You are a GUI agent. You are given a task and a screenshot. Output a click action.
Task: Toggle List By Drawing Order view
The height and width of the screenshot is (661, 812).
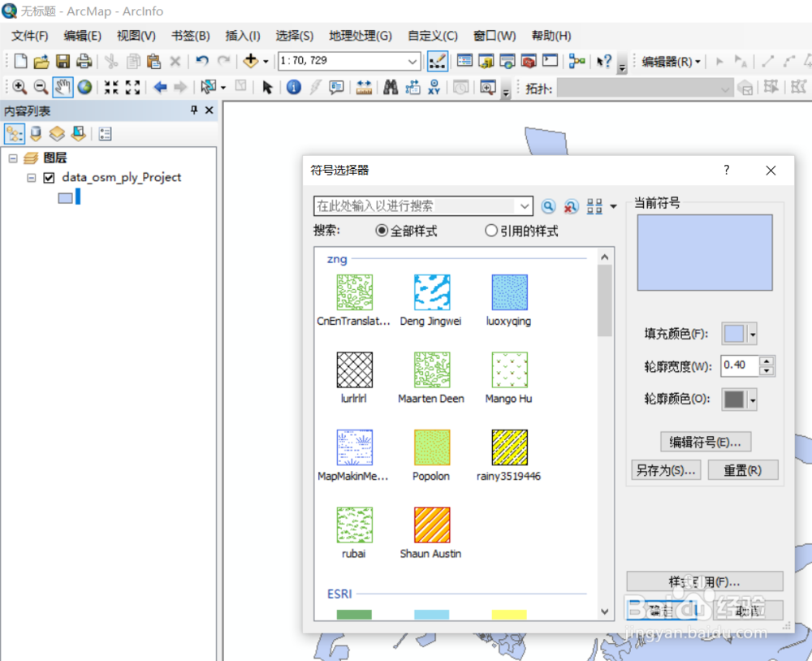point(14,134)
